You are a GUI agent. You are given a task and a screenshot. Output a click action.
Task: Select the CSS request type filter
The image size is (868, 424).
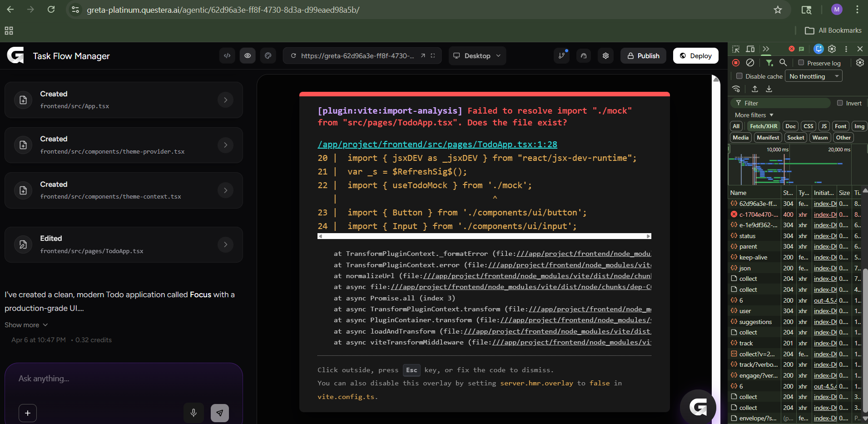808,126
